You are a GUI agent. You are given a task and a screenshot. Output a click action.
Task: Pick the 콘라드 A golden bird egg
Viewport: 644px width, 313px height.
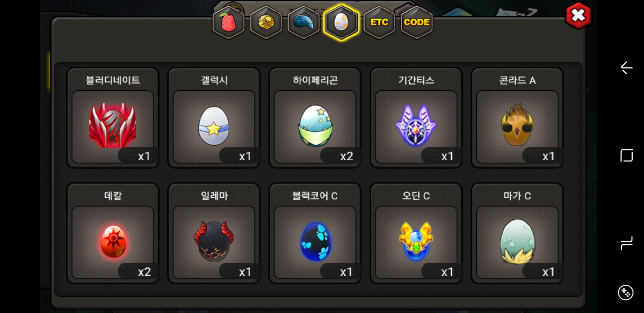(x=517, y=118)
